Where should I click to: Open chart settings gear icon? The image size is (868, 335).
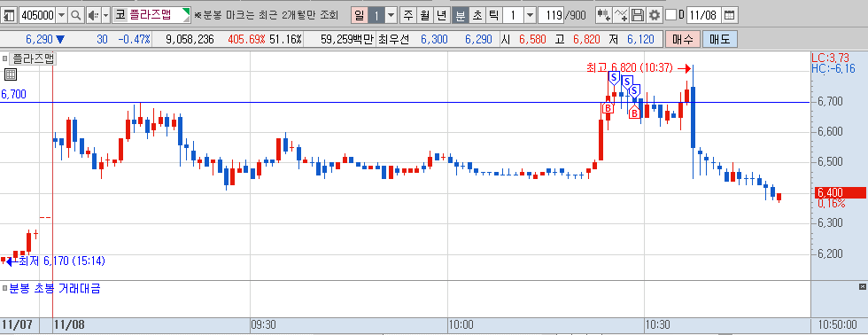tap(655, 15)
